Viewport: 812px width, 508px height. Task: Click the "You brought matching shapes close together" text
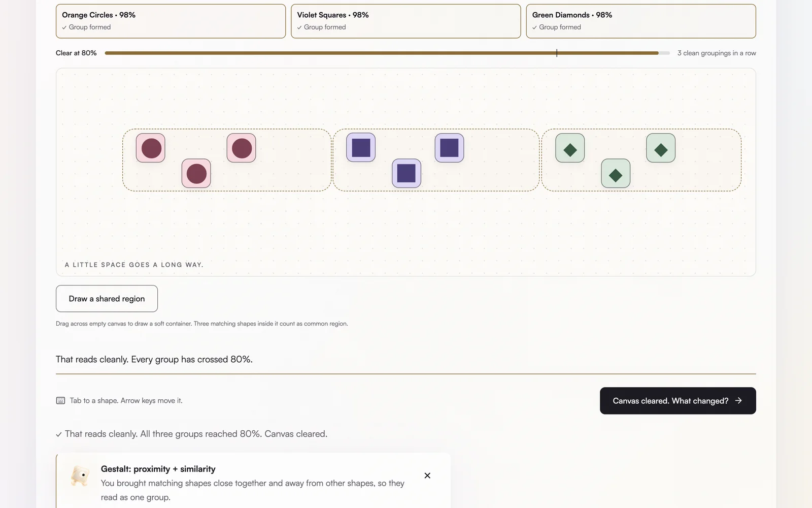point(253,490)
